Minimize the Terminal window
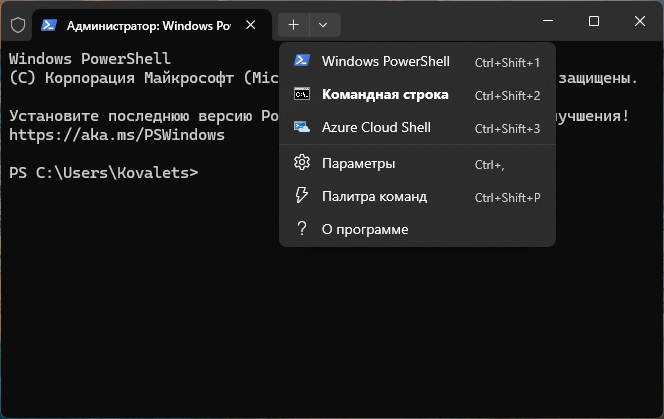Image resolution: width=664 pixels, height=419 pixels. 549,21
